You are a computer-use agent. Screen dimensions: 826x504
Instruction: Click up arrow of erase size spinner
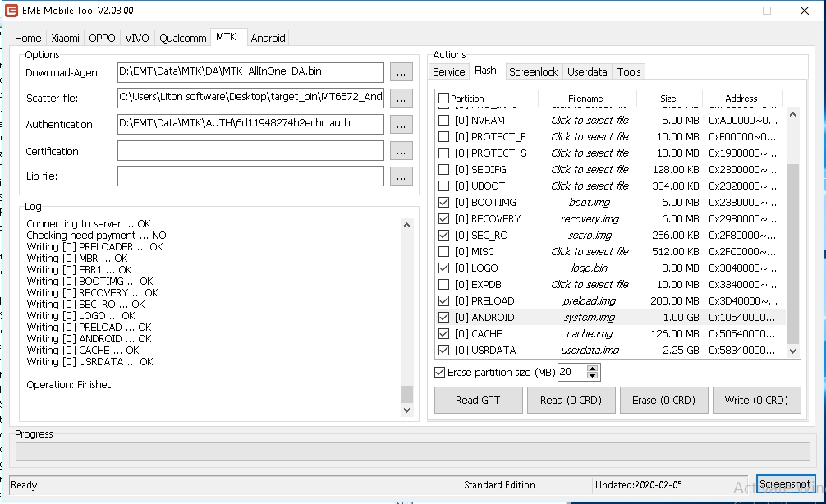point(593,369)
